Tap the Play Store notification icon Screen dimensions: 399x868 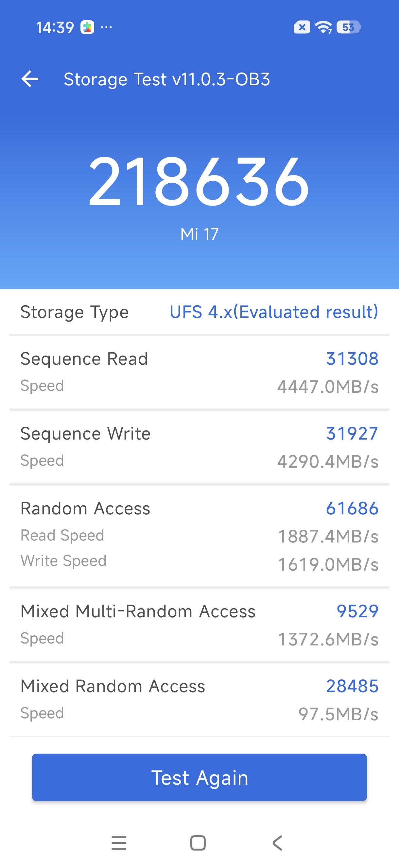(87, 27)
